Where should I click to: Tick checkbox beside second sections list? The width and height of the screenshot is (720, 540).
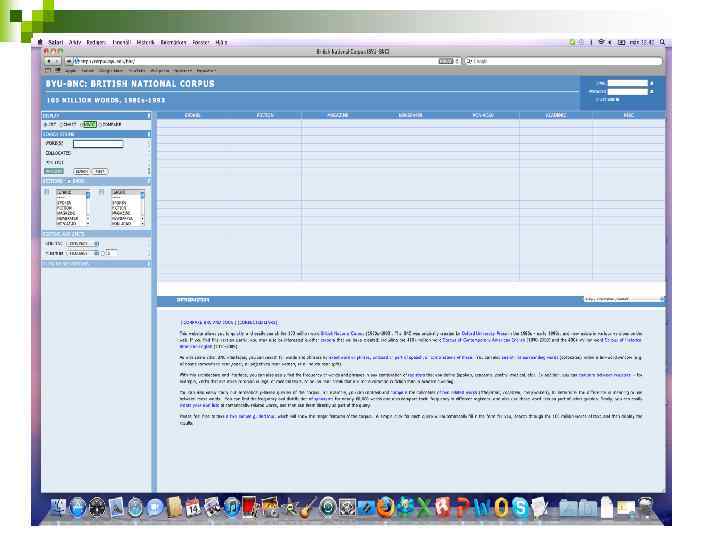(102, 192)
